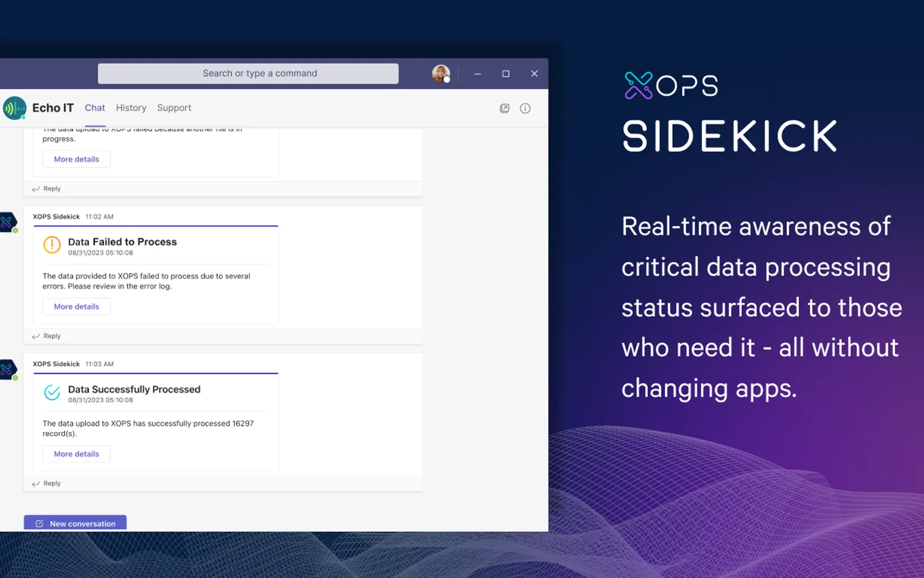Open the pop-out chat icon

(505, 108)
